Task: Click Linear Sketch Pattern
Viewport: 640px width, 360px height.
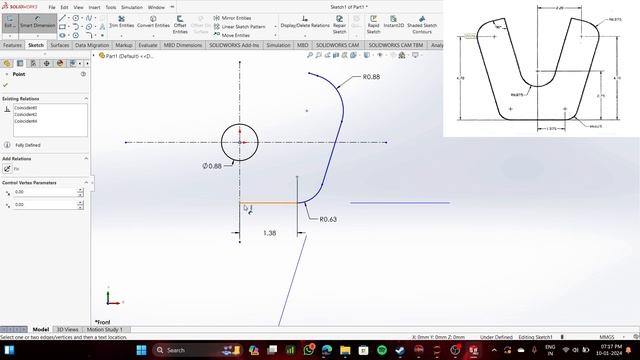Action: pyautogui.click(x=239, y=27)
